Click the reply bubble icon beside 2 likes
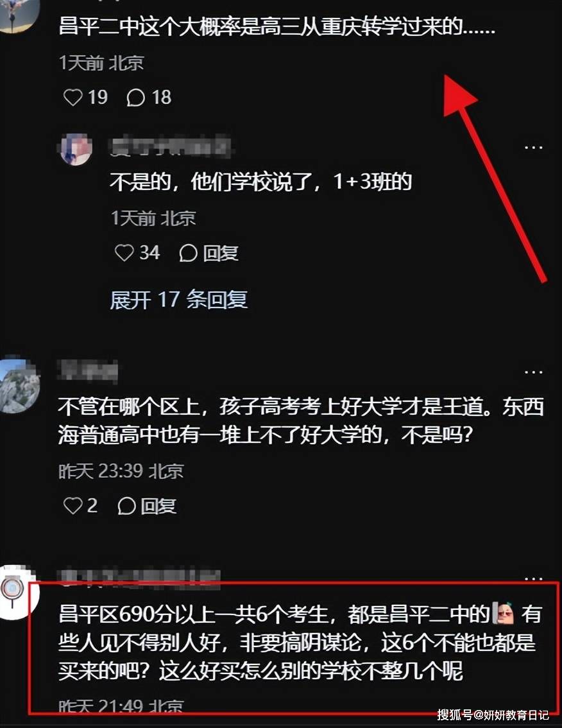The width and height of the screenshot is (562, 728). [126, 506]
